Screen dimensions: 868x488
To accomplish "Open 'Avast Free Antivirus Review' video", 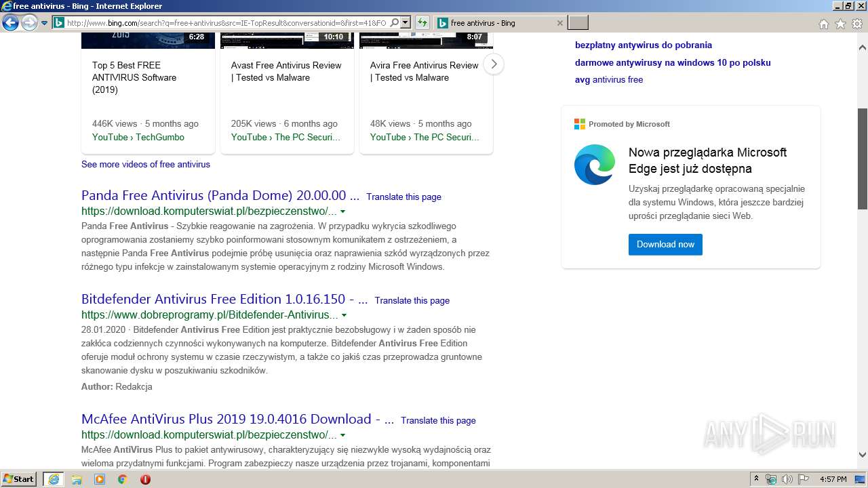I will click(x=286, y=71).
